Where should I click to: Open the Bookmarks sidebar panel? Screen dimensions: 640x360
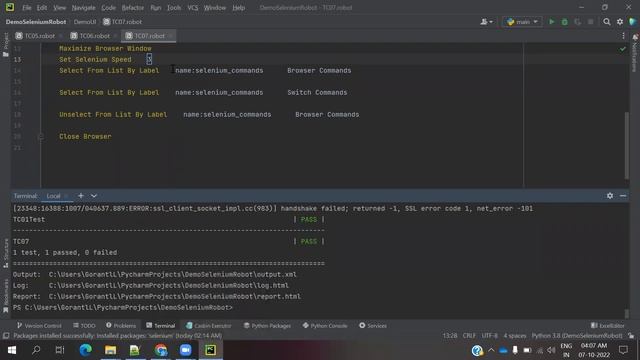(6, 296)
